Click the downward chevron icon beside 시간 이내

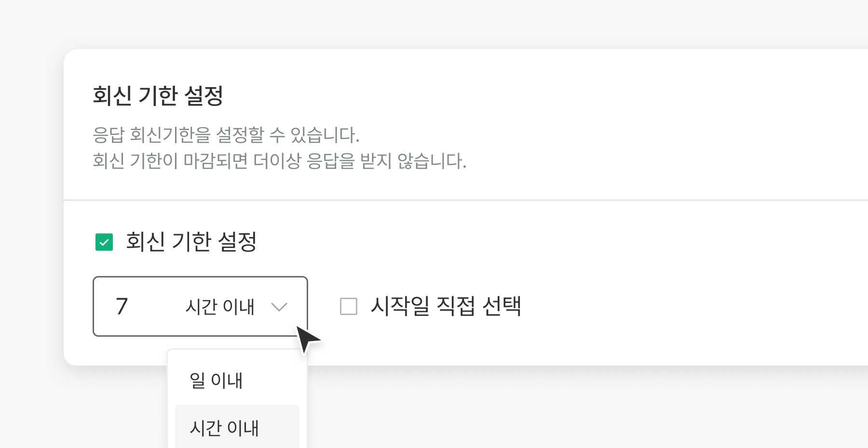coord(279,307)
